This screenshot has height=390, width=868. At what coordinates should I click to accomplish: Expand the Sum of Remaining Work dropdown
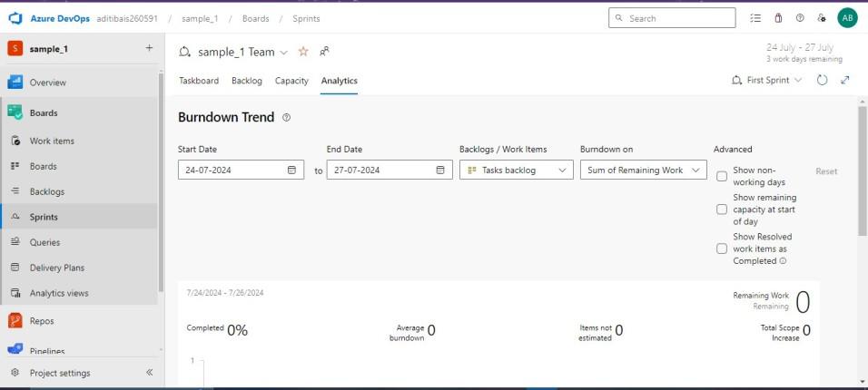click(643, 170)
